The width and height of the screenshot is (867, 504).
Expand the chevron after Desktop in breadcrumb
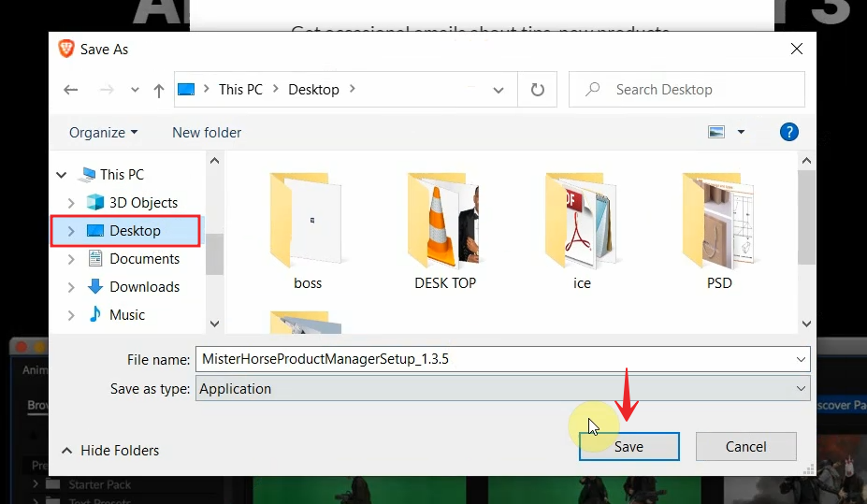tap(353, 89)
